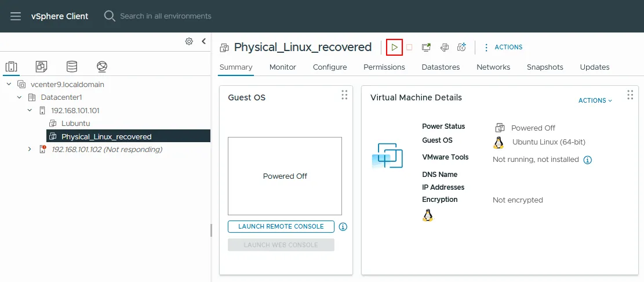The height and width of the screenshot is (282, 644).
Task: Click the Powered Off status icon
Action: pyautogui.click(x=500, y=128)
